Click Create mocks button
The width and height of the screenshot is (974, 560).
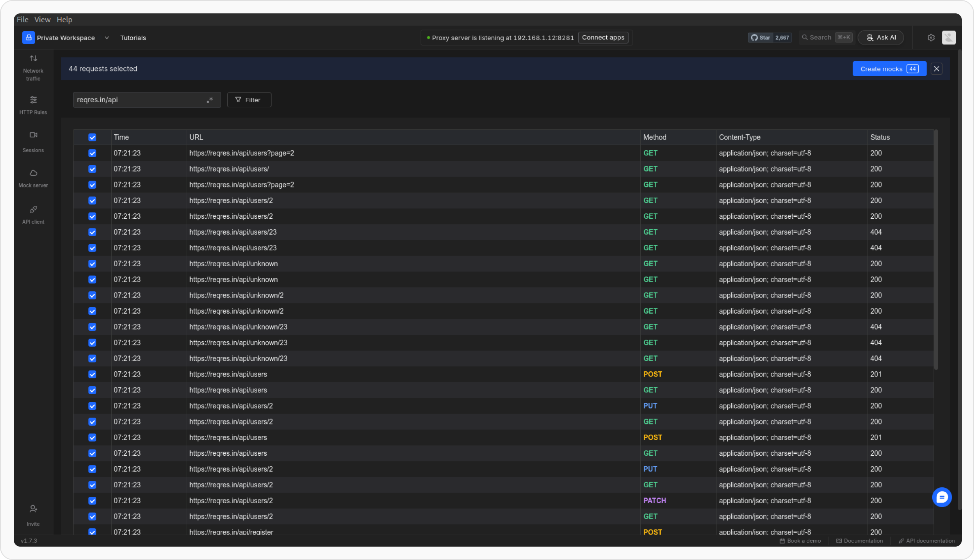click(x=889, y=69)
